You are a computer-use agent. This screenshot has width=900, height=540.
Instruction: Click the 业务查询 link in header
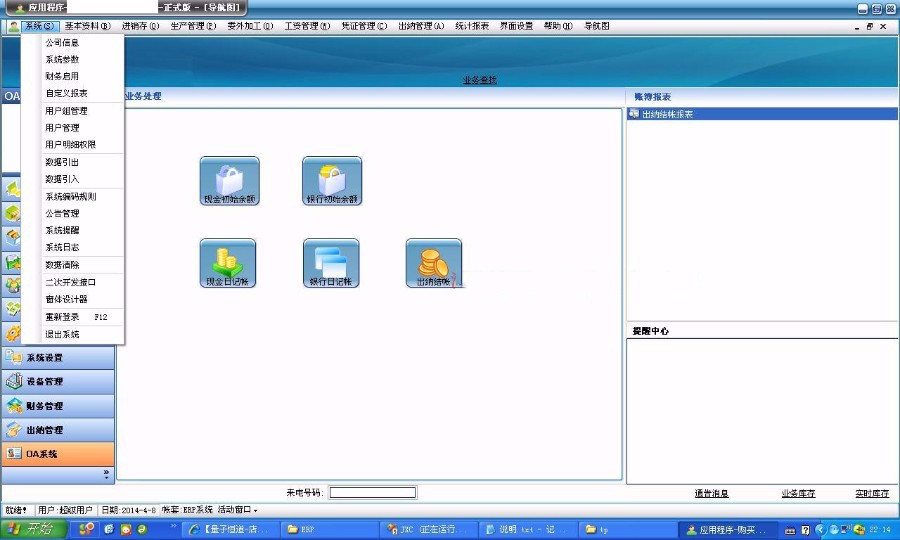click(x=480, y=80)
